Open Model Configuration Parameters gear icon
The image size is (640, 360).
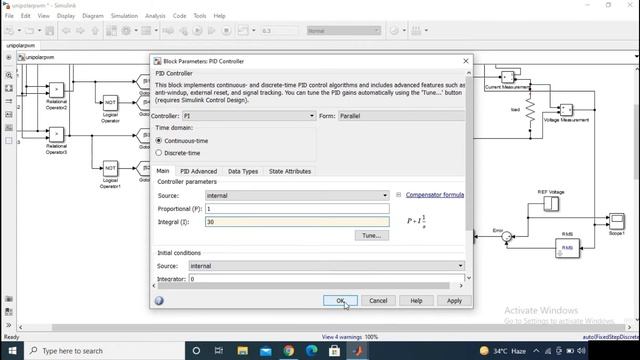[126, 31]
